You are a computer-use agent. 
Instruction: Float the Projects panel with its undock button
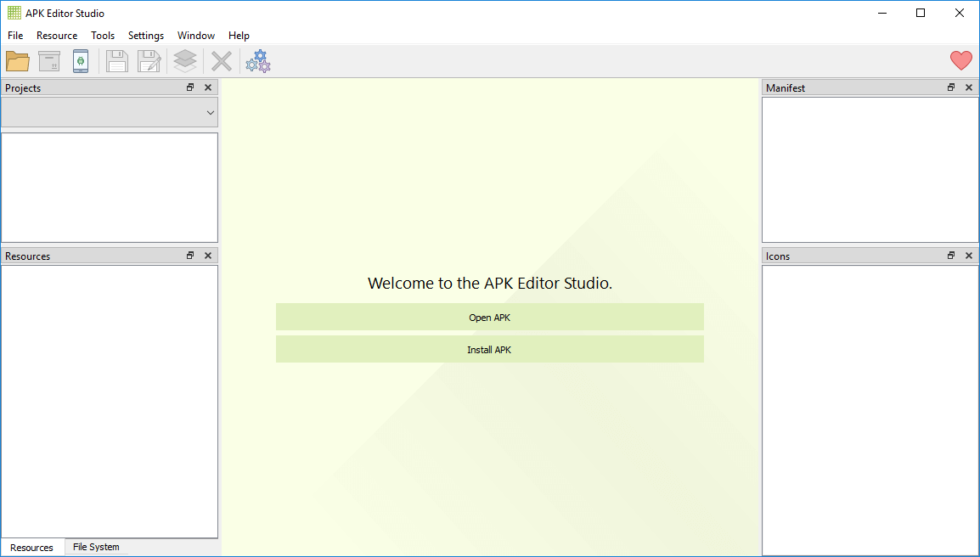(190, 87)
